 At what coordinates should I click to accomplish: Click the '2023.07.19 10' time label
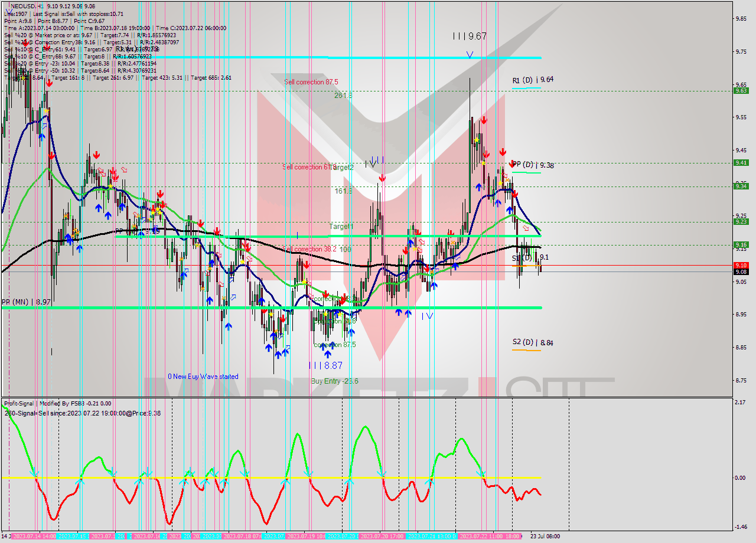(305, 536)
